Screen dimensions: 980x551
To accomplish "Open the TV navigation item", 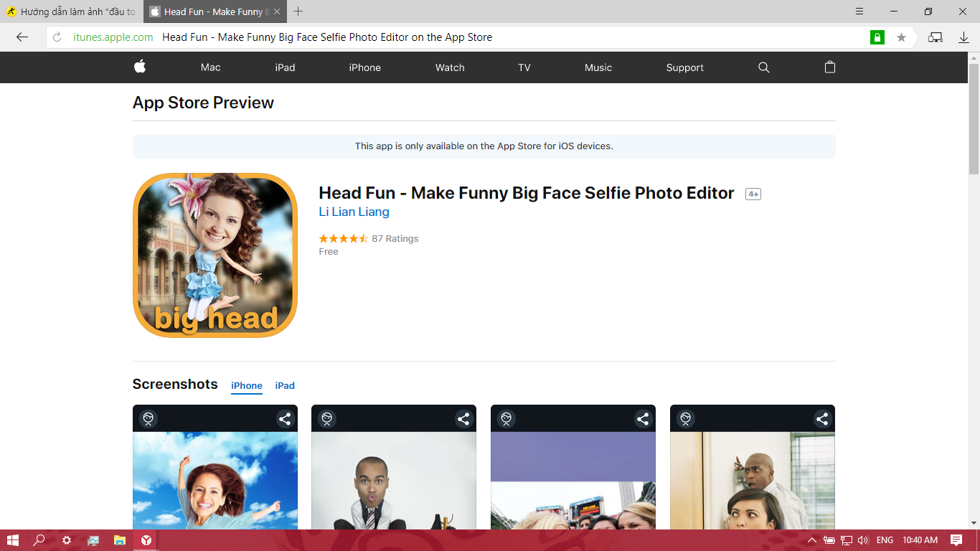I will [524, 67].
